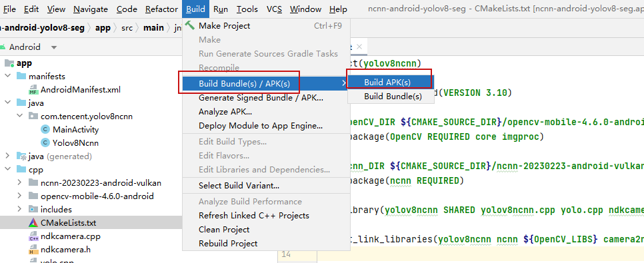Image resolution: width=644 pixels, height=263 pixels.
Task: Collapse the java folder arrow
Action: click(7, 103)
